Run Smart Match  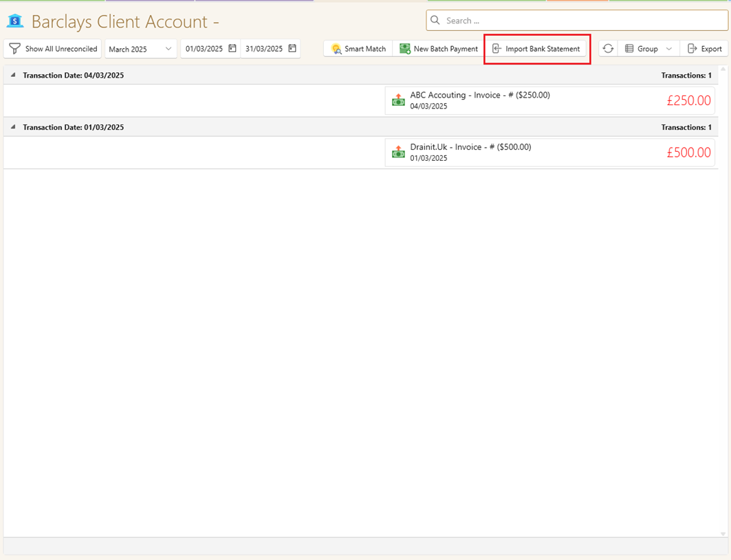click(358, 49)
